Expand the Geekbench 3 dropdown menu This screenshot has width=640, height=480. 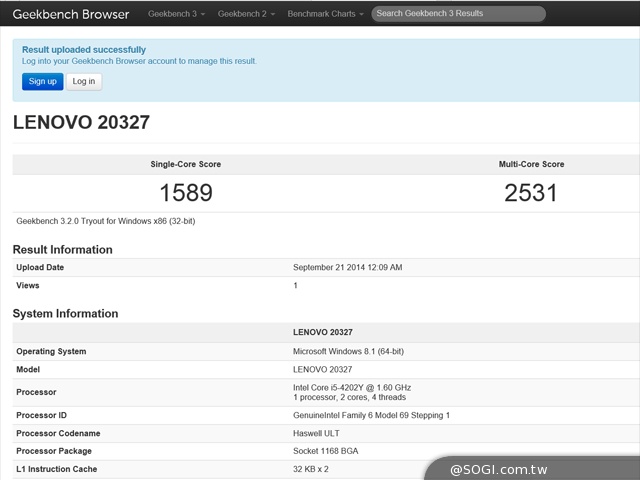[176, 14]
